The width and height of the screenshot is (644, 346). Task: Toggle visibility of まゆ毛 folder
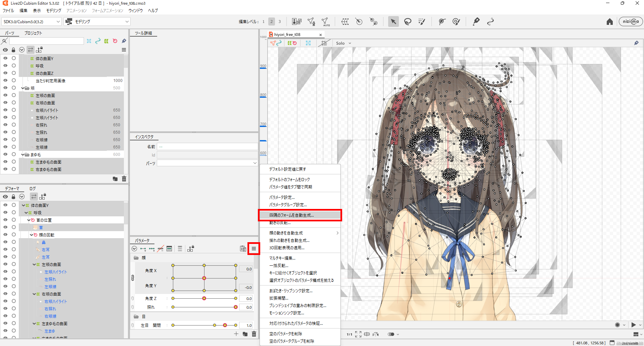(x=5, y=154)
